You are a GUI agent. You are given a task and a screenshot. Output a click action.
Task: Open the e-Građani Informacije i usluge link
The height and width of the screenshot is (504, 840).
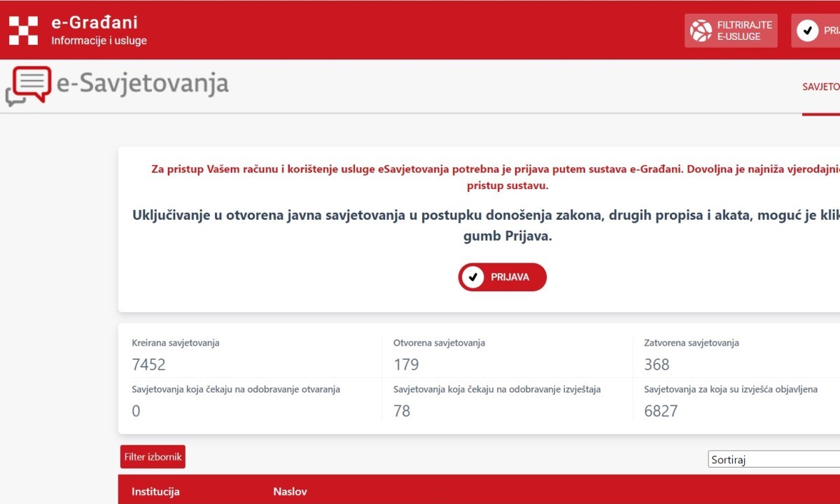pos(99,31)
